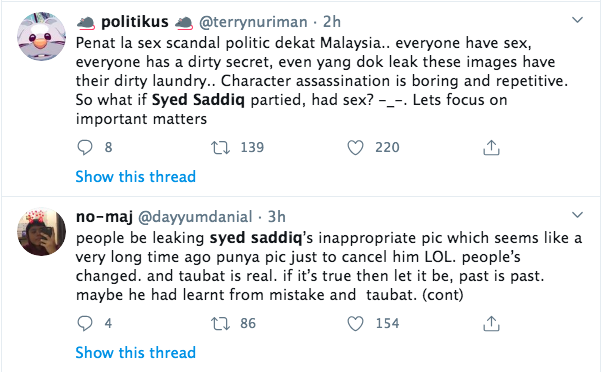Show this thread under politikus tweet

coord(136,177)
